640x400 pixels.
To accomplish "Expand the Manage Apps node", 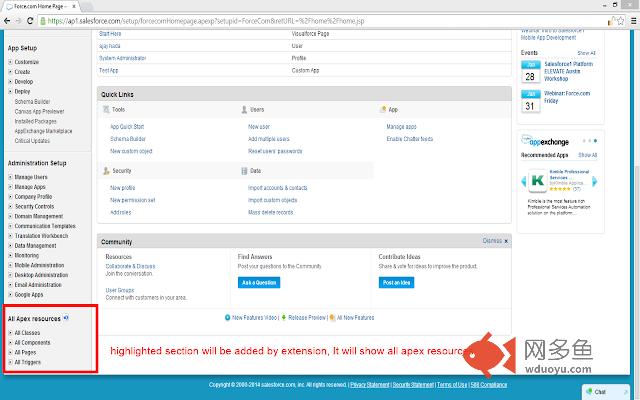I will (x=10, y=187).
